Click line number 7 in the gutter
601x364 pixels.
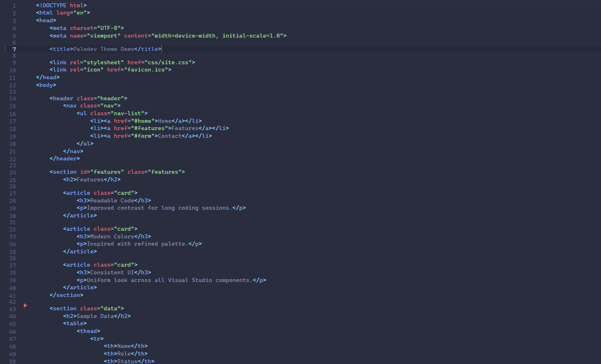click(x=14, y=49)
